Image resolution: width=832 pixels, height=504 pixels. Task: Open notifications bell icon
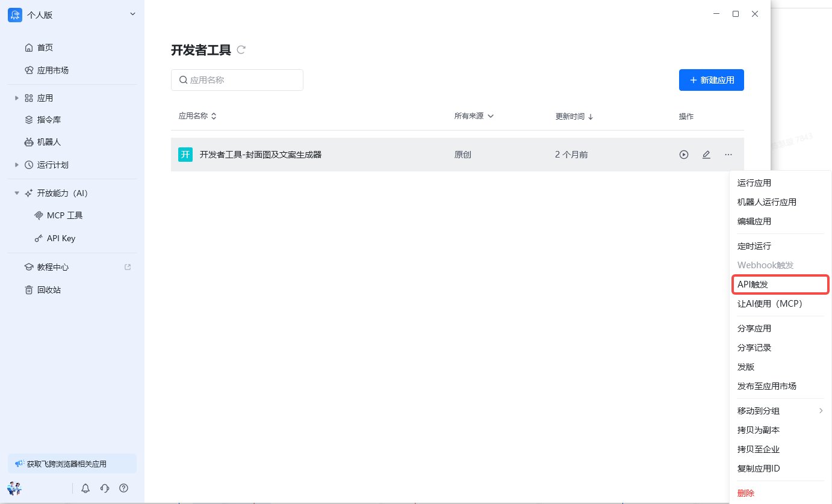point(85,488)
